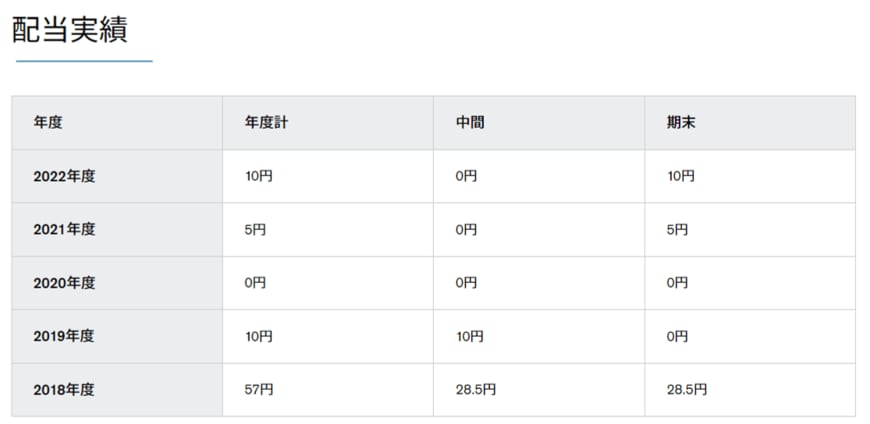This screenshot has height=424, width=870.
Task: Click the 期末 column header
Action: pyautogui.click(x=682, y=123)
